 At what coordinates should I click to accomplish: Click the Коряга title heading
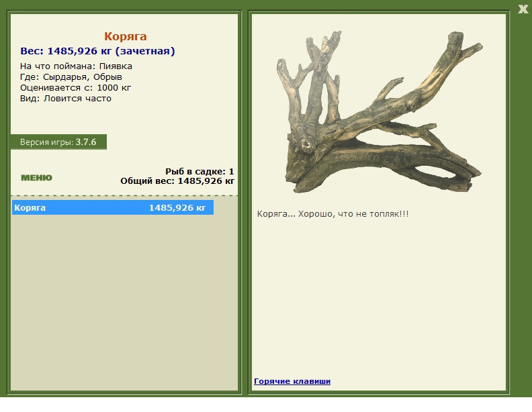pyautogui.click(x=125, y=36)
